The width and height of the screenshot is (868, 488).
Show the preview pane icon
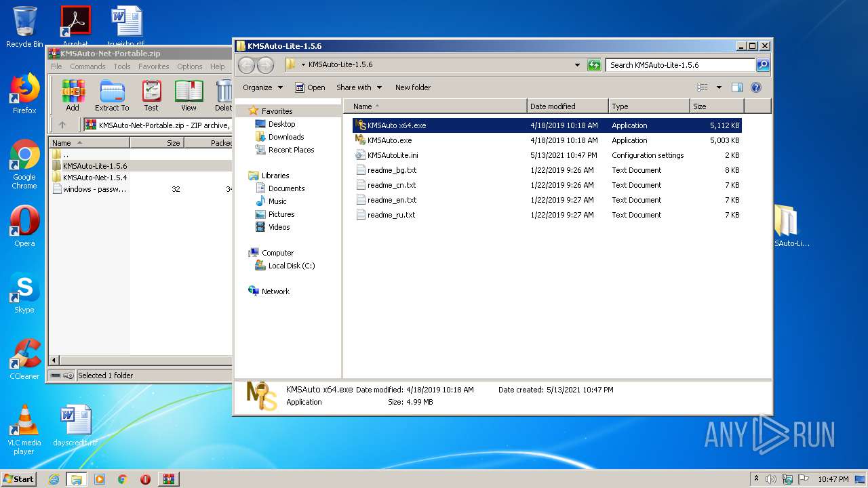[x=737, y=87]
